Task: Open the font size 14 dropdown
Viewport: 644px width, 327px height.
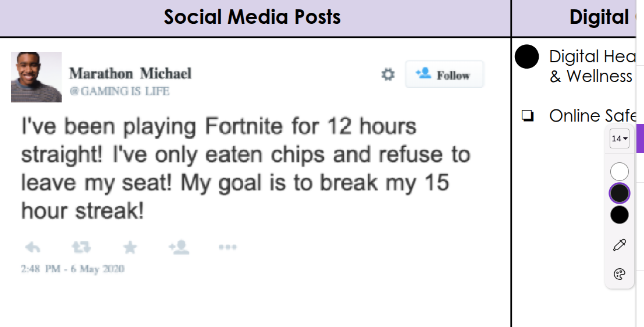Action: tap(620, 138)
